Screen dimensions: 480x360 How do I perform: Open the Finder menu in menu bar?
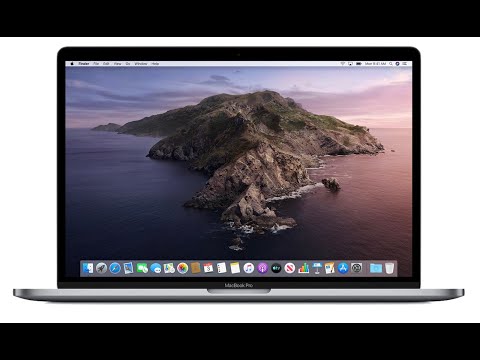84,63
